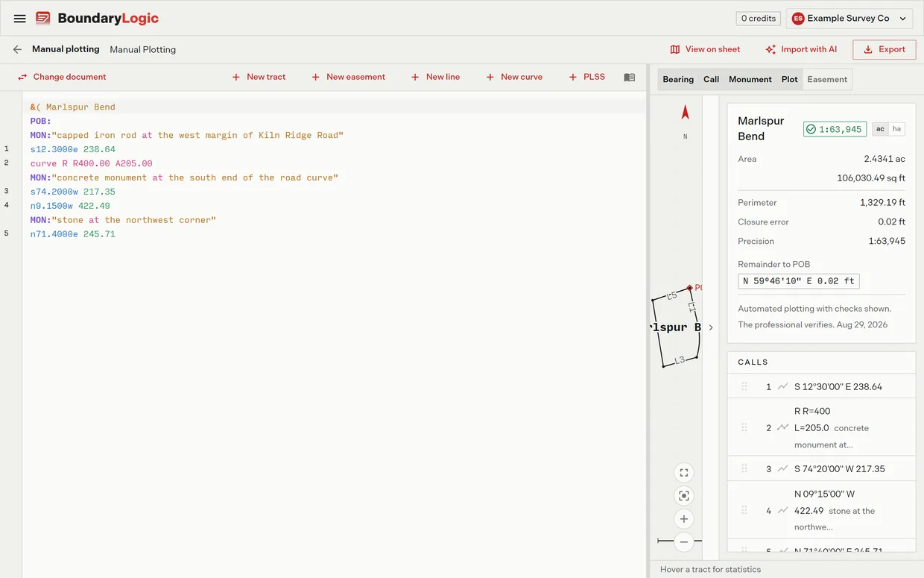Select call 3 S 74°20'00" W 217.35
Viewport: 924px width, 578px height.
pos(821,468)
